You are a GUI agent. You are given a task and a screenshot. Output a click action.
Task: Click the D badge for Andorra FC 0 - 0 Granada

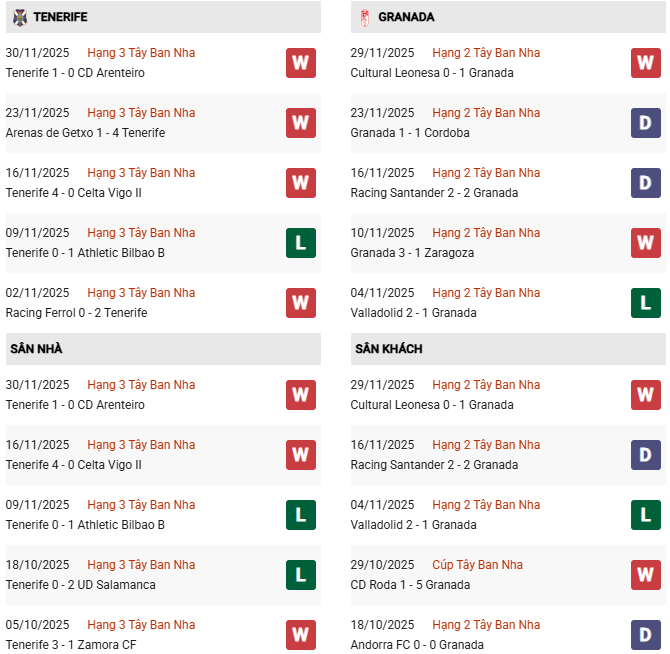(x=646, y=635)
